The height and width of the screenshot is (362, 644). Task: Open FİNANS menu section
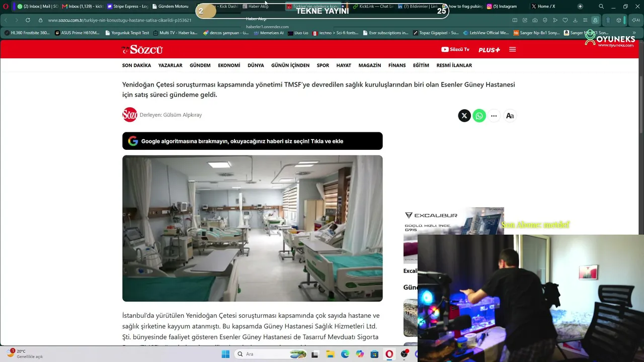pos(397,65)
